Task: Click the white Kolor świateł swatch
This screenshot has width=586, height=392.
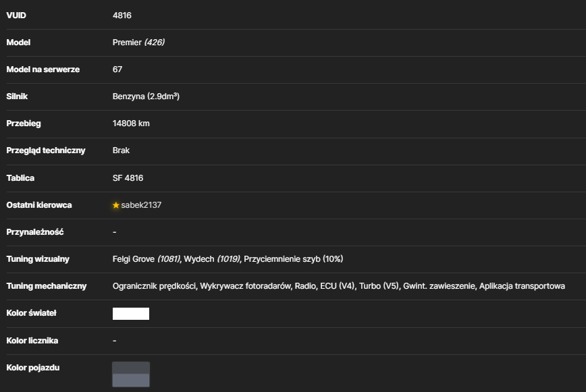Action: click(x=131, y=314)
